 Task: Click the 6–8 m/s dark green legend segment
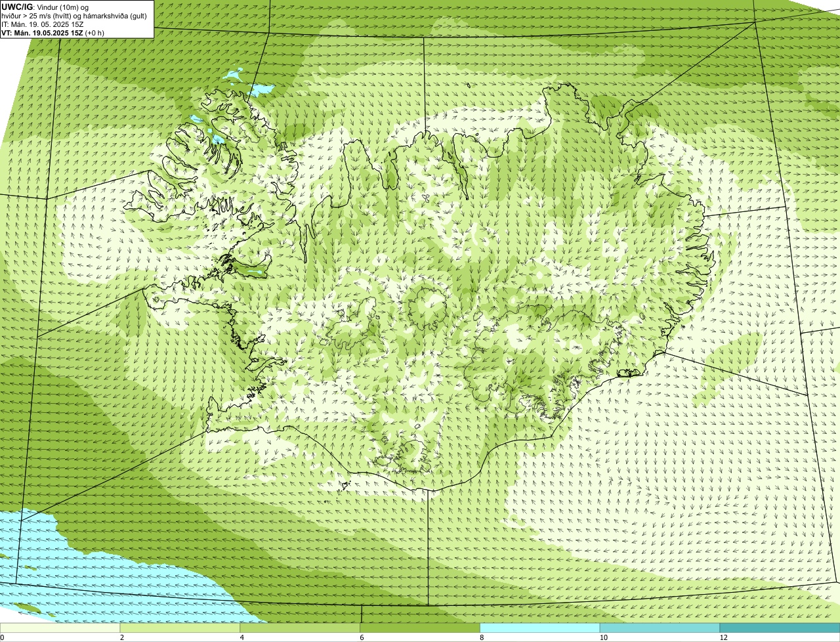(x=421, y=628)
